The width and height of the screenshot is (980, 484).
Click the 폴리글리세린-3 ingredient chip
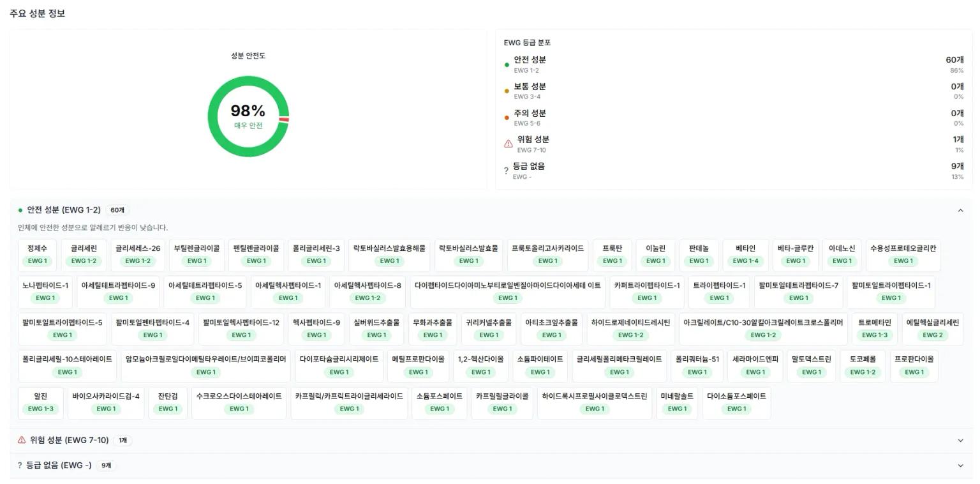coord(316,255)
